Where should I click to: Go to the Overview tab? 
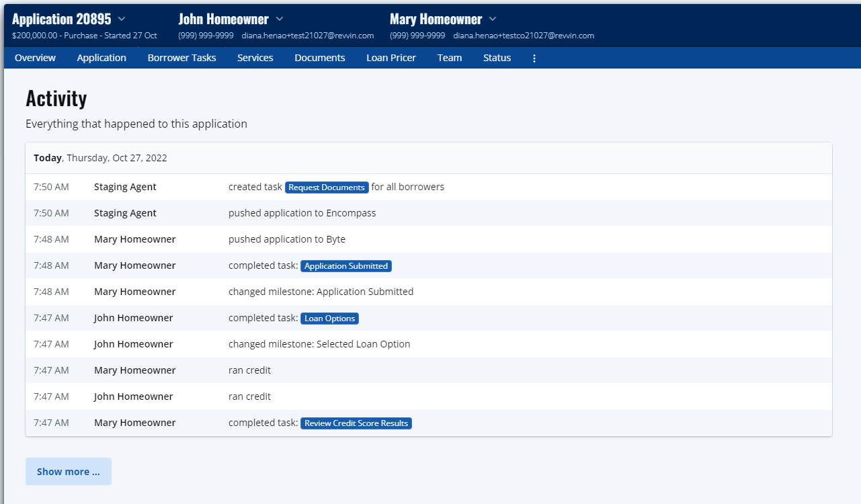[35, 58]
